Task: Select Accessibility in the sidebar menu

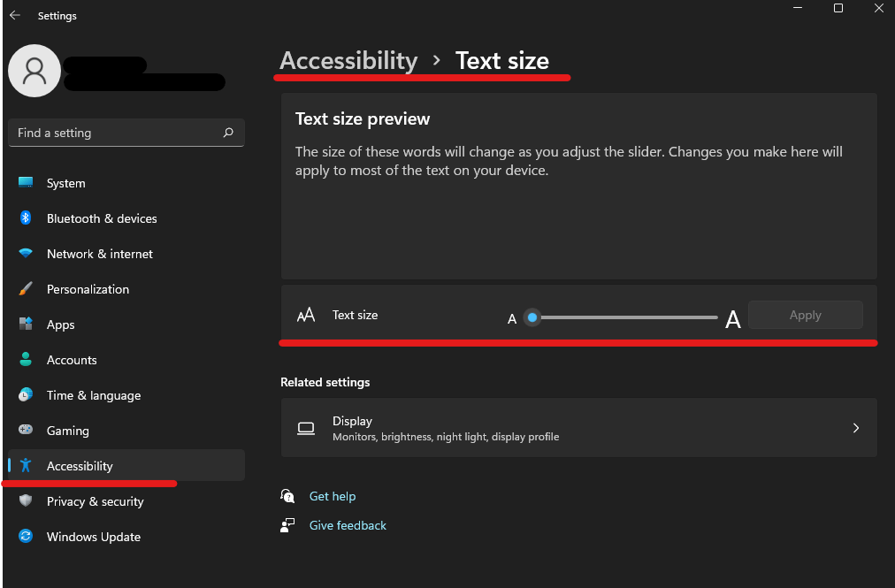Action: coord(80,466)
